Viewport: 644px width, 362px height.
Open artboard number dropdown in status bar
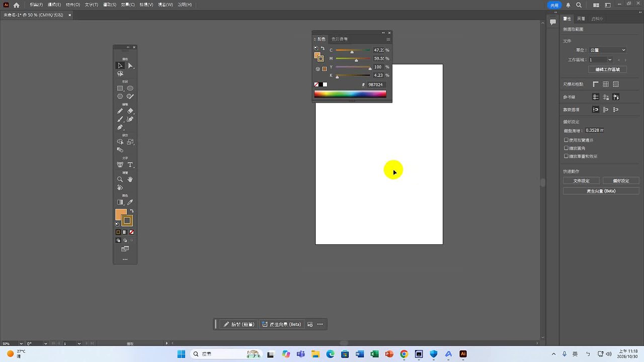(x=79, y=343)
